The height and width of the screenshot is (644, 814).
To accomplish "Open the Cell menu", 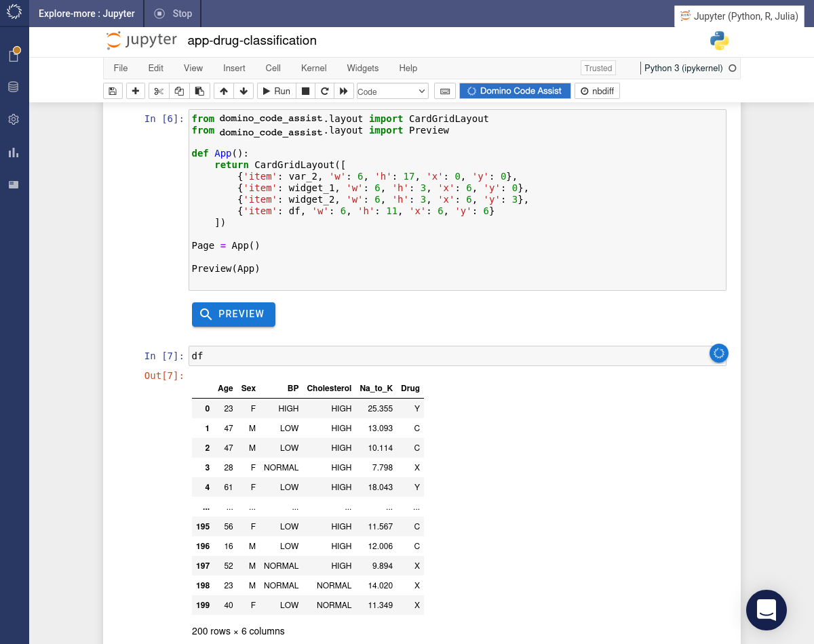I will (x=273, y=68).
